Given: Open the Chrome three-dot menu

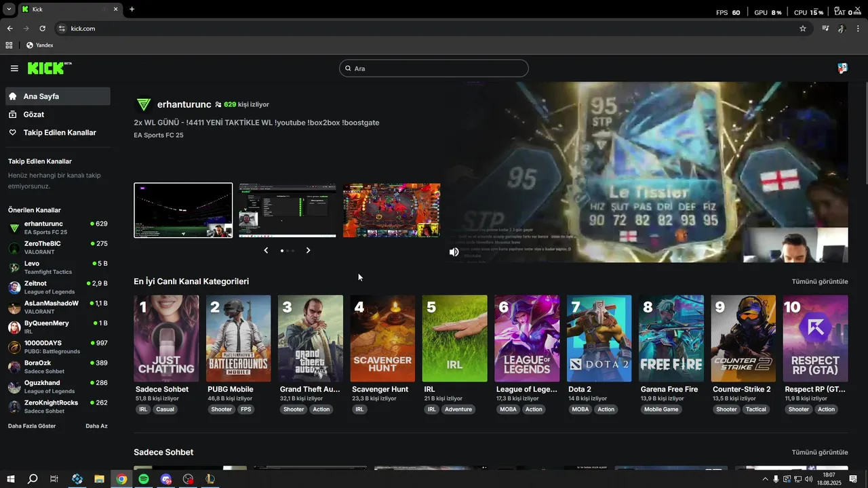Looking at the screenshot, I should pyautogui.click(x=858, y=28).
